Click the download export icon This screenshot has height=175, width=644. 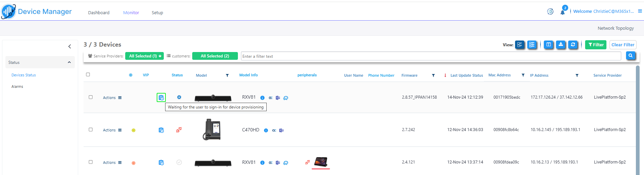561,45
